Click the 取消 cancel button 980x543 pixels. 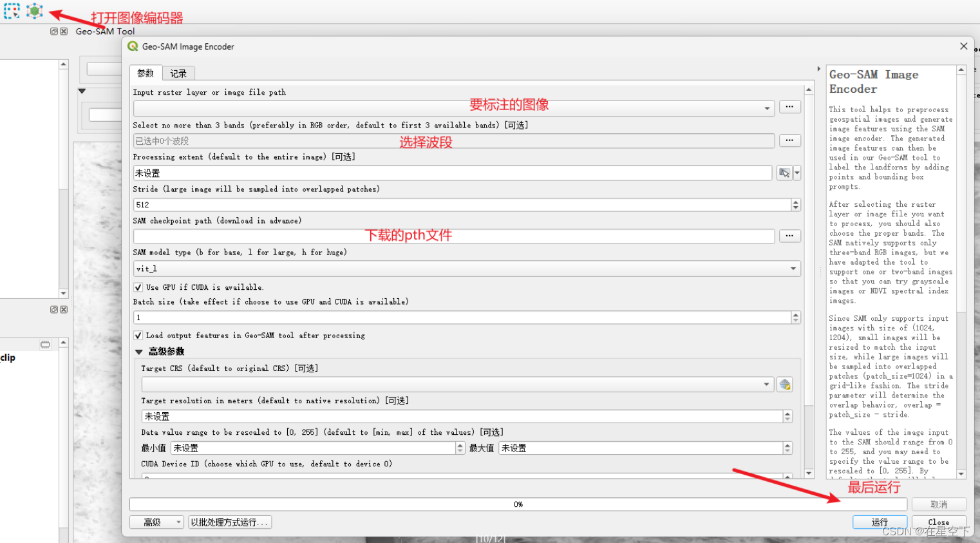[939, 504]
